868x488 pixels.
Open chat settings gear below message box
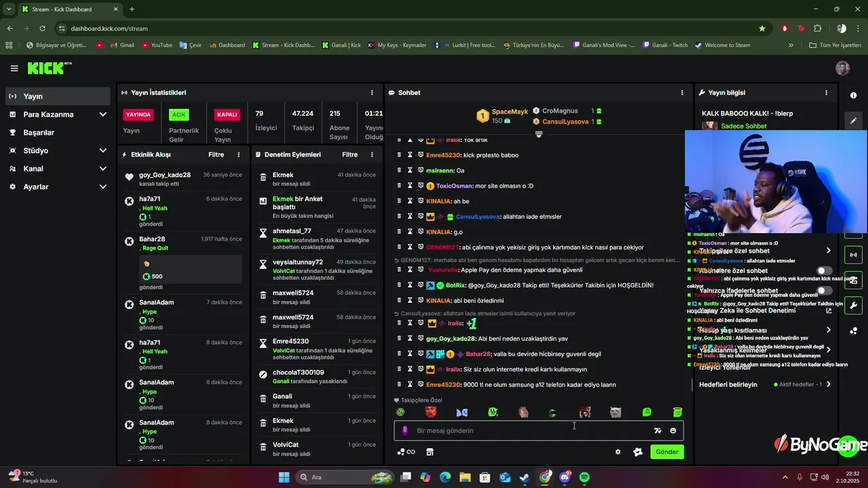(x=618, y=452)
